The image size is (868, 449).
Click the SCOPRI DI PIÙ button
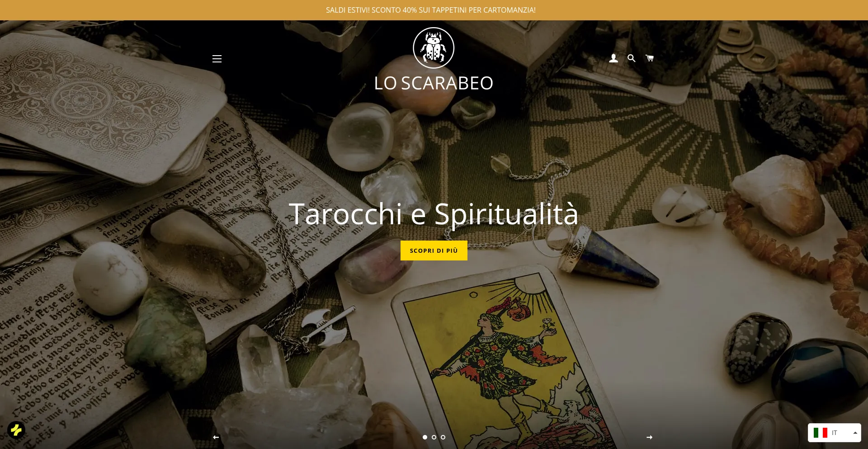click(434, 250)
